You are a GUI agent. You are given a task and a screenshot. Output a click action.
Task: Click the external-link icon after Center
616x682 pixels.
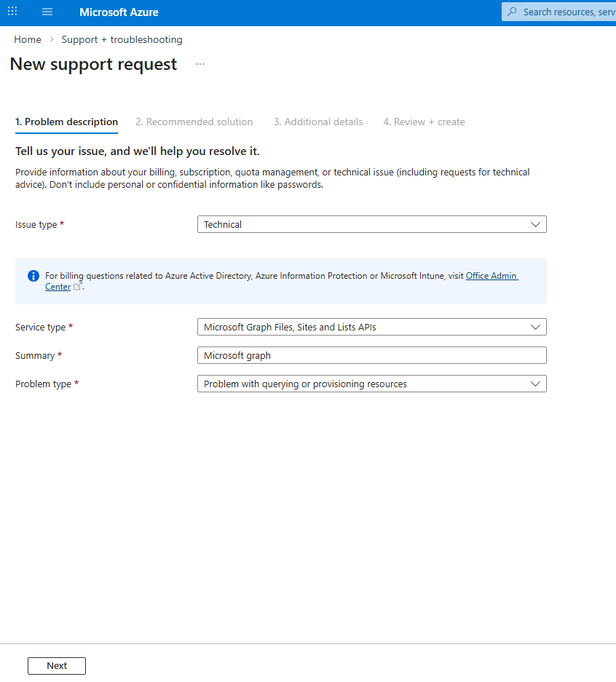coord(77,286)
